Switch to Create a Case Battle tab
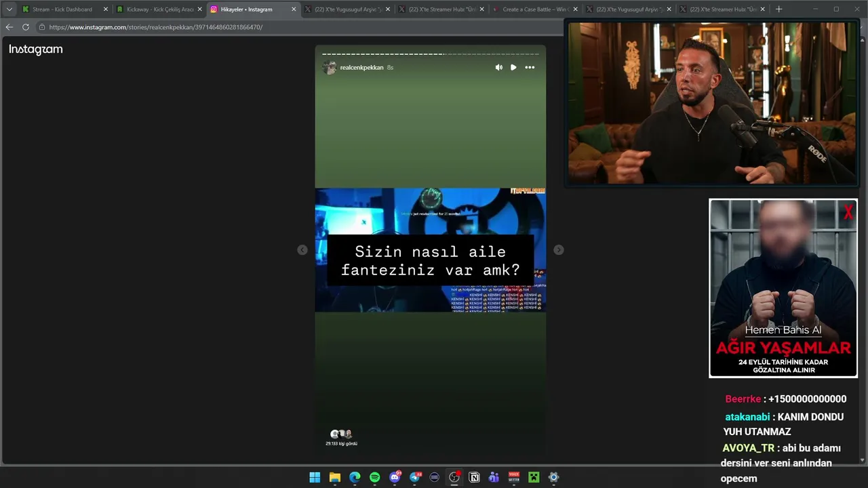The image size is (868, 488). 535,9
